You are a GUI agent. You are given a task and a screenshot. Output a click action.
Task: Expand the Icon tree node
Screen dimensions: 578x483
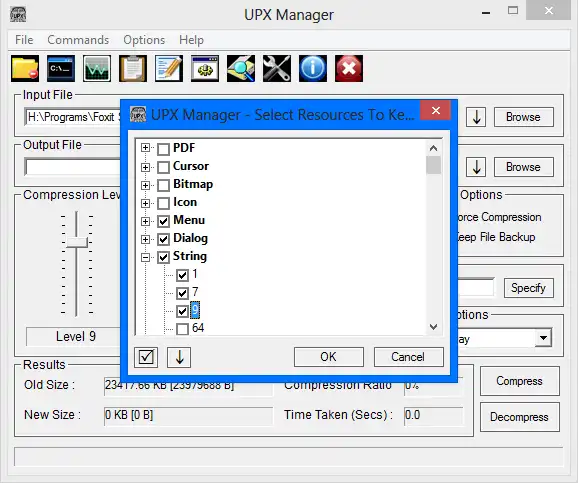coord(145,203)
